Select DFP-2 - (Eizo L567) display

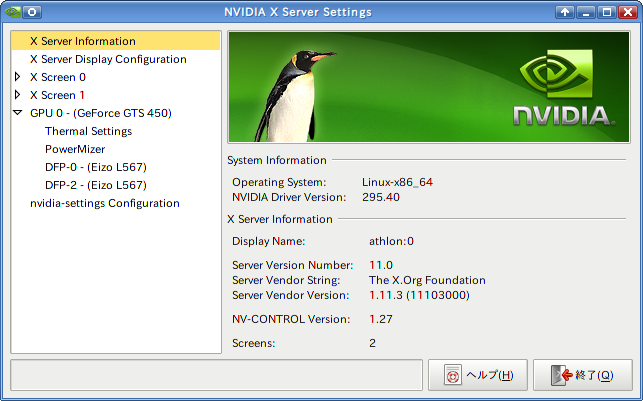(x=96, y=185)
